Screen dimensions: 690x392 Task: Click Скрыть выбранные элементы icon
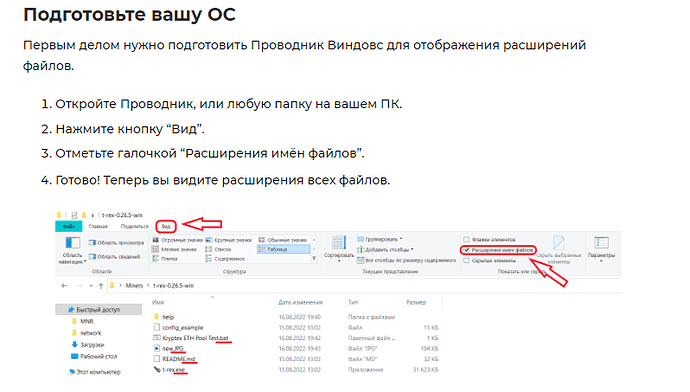click(558, 242)
